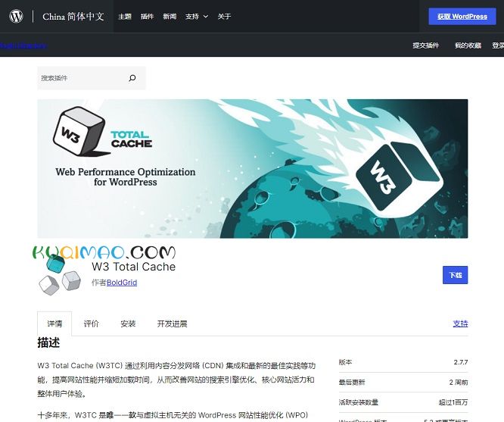Screen dimensions: 504x422
Task: Click the 描述 section heading
Action: pyautogui.click(x=48, y=342)
